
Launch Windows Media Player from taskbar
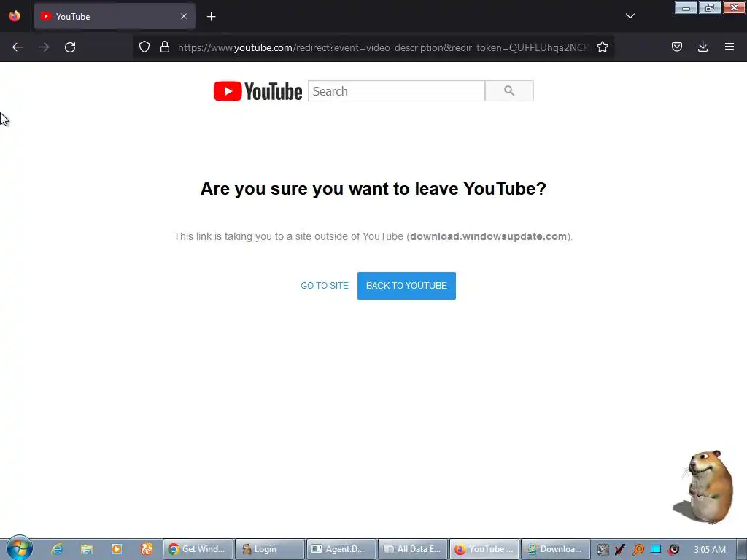tap(116, 549)
